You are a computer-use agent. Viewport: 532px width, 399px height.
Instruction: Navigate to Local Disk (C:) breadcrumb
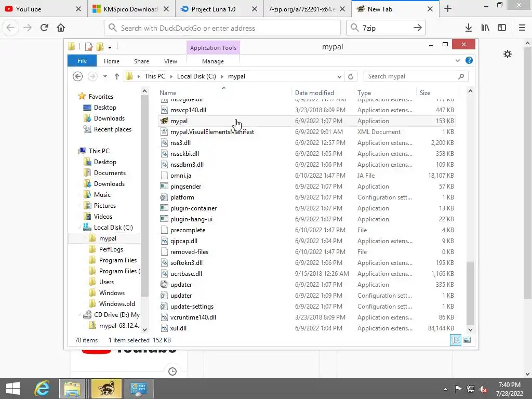click(196, 76)
